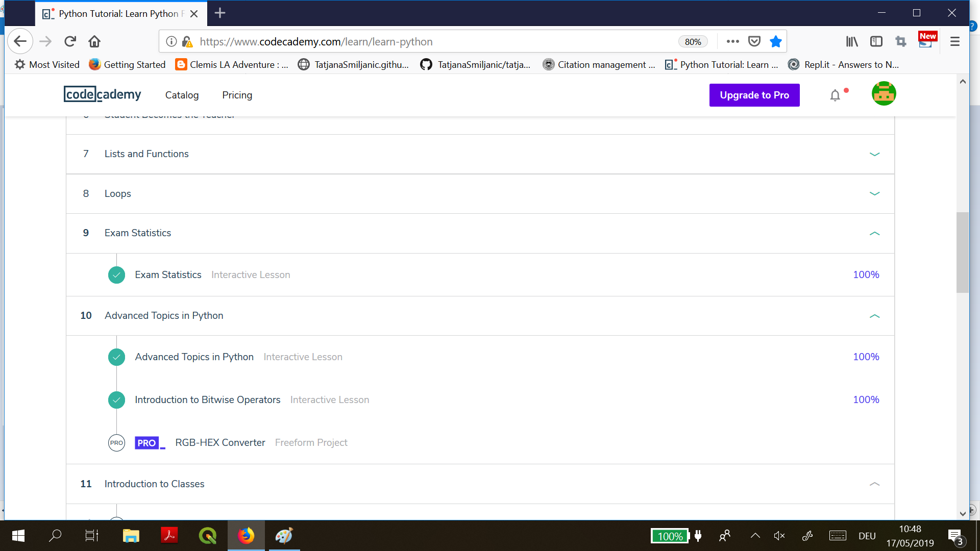This screenshot has width=980, height=551.
Task: Toggle the Introduction to Classes section 11
Action: pos(874,484)
